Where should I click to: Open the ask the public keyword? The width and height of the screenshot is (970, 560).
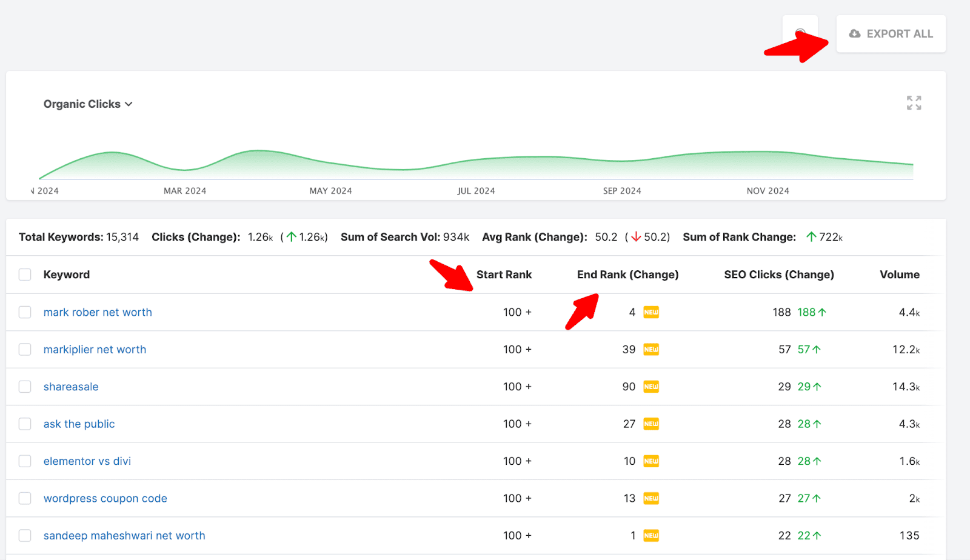(x=79, y=424)
